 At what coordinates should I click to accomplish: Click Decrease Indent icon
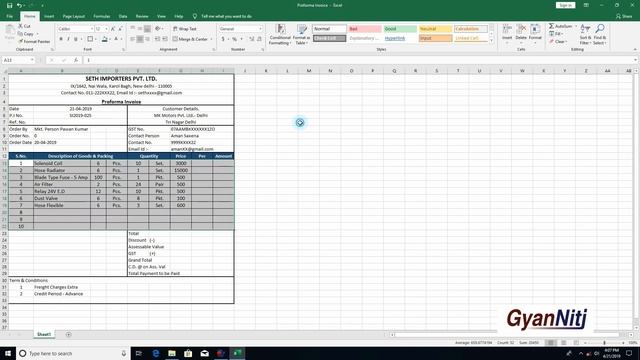157,39
